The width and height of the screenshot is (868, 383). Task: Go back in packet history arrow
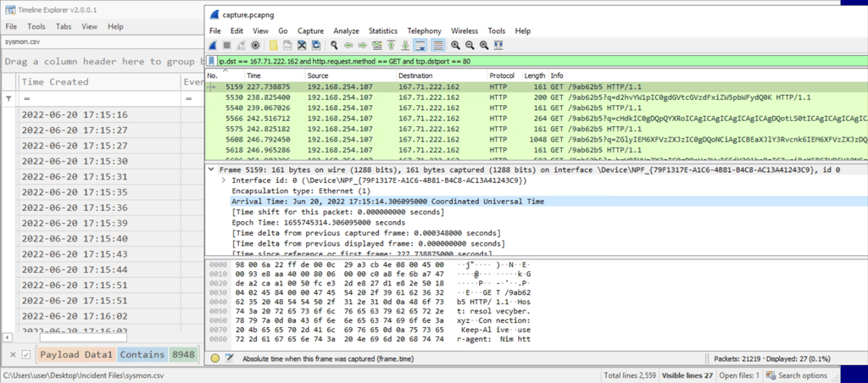pyautogui.click(x=348, y=46)
